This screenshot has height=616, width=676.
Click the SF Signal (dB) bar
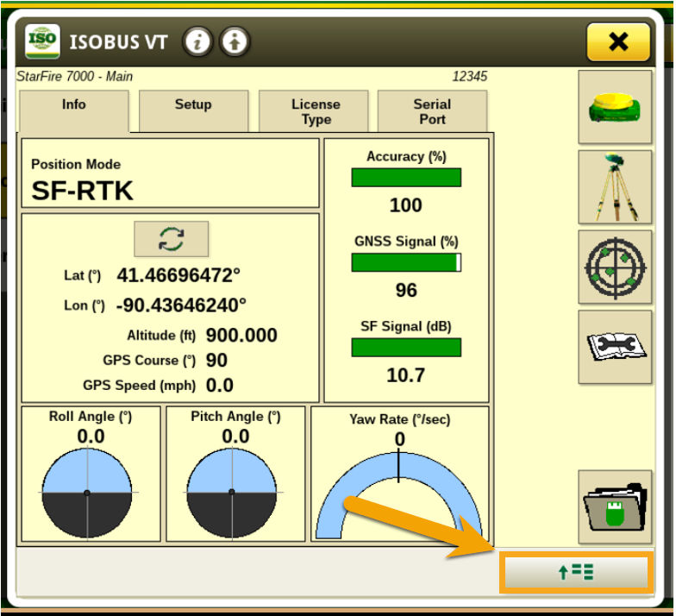pyautogui.click(x=406, y=347)
